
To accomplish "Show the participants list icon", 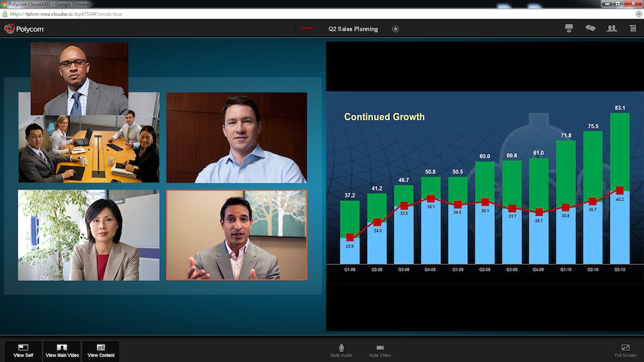I will 611,28.
